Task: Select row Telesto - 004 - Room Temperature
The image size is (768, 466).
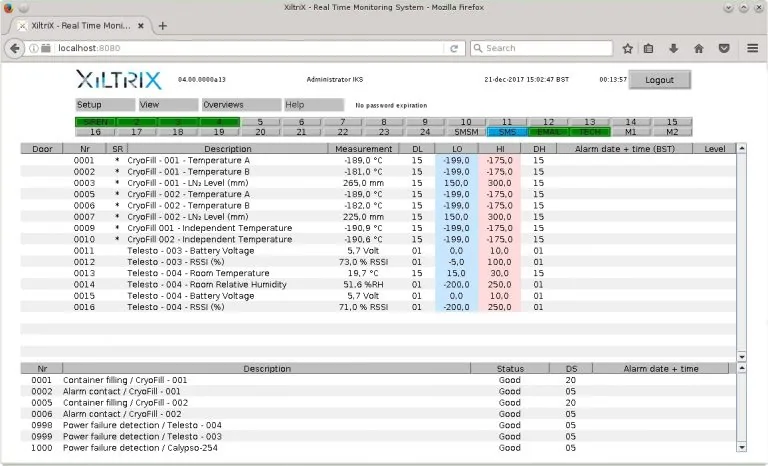Action: pos(378,273)
